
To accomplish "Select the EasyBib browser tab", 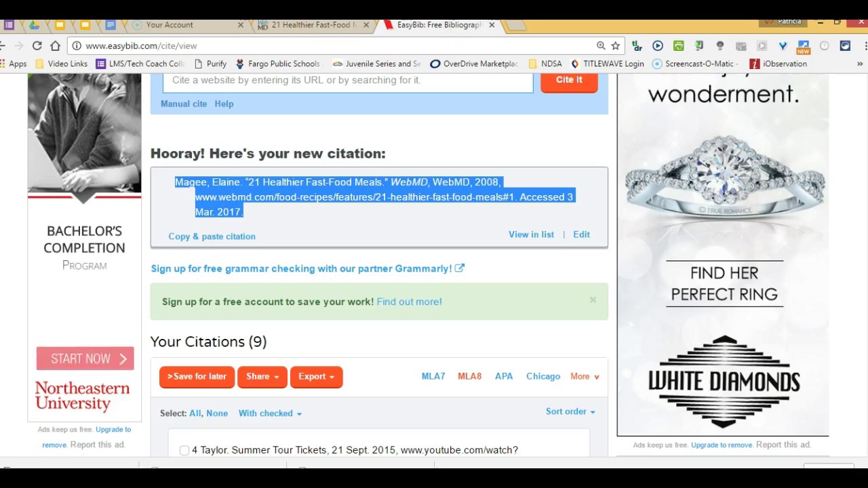I will [439, 25].
